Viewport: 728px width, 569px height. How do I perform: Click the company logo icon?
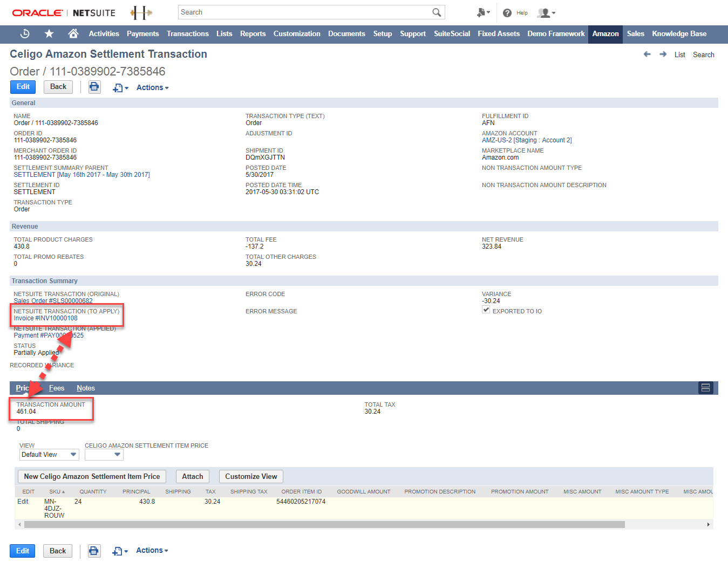click(141, 12)
